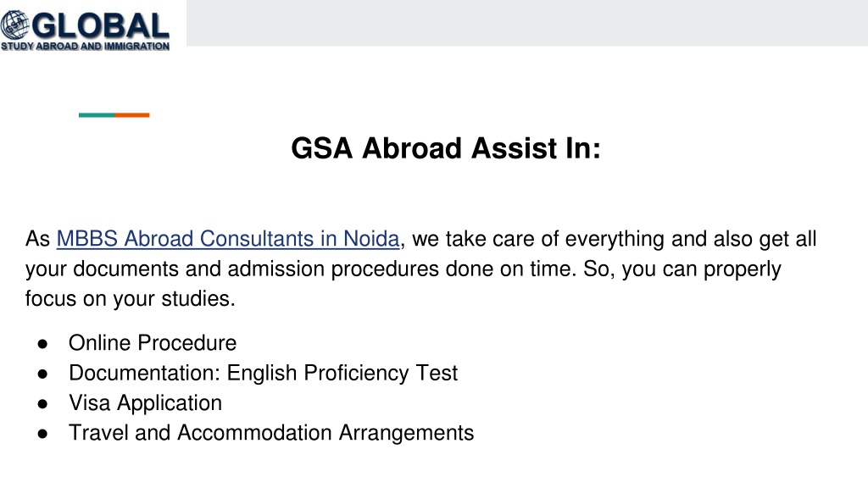Click 'focus on your studies' paragraph line

131,299
